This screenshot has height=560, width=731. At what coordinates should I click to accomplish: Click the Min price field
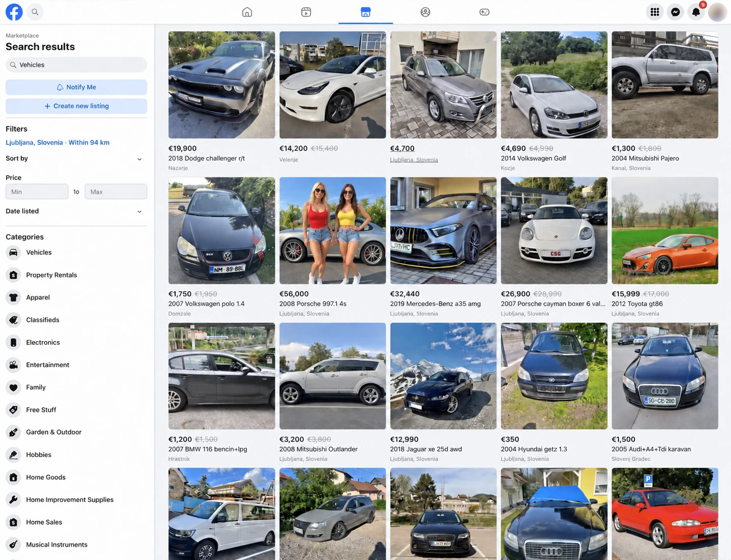(x=37, y=192)
